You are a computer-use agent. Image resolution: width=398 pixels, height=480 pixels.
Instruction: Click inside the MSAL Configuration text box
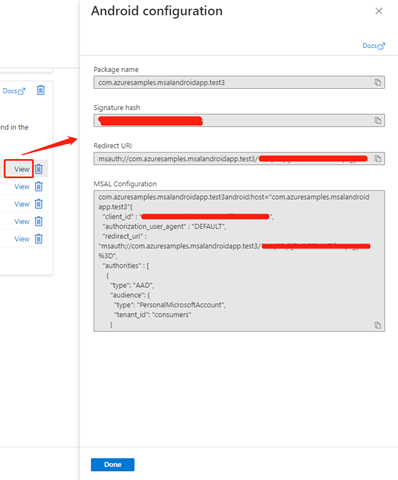click(239, 261)
